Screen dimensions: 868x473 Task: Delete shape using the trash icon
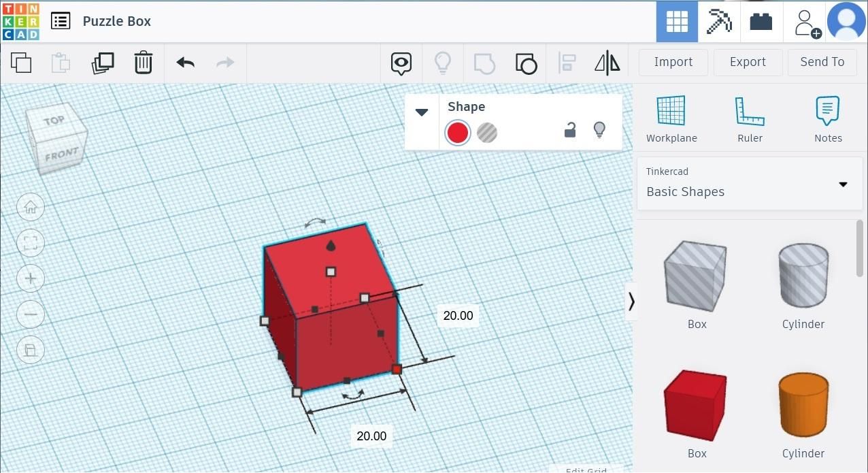point(143,62)
